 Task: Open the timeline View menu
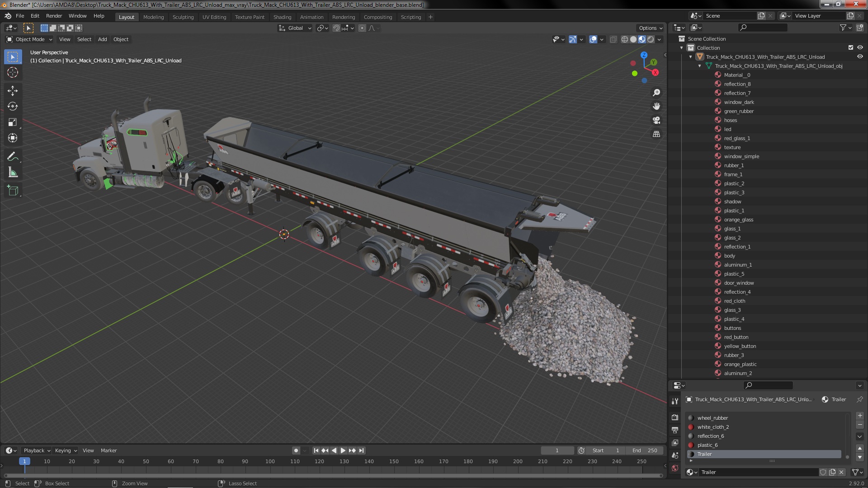click(x=88, y=450)
